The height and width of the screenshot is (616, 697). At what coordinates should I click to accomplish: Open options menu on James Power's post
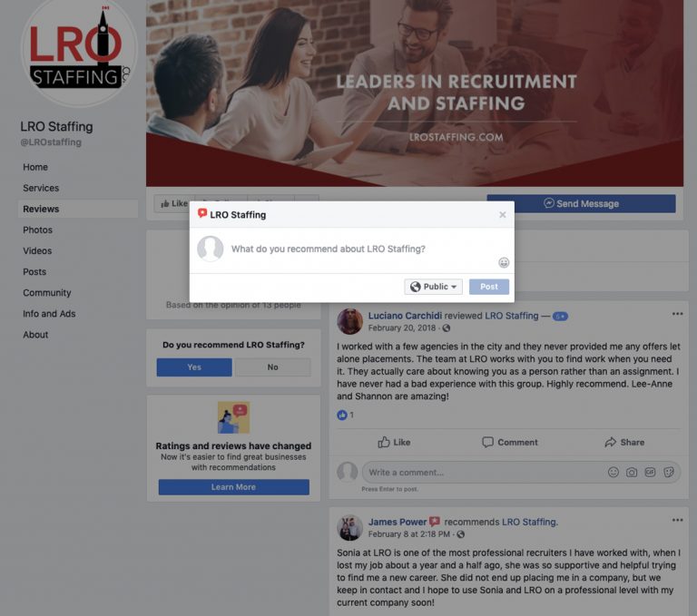pos(677,520)
